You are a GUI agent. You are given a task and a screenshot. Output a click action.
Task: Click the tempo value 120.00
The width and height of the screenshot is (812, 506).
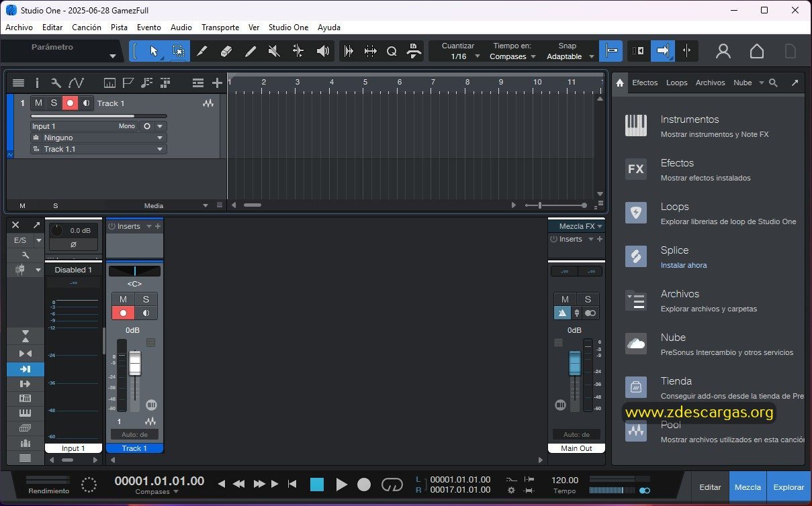coord(565,480)
